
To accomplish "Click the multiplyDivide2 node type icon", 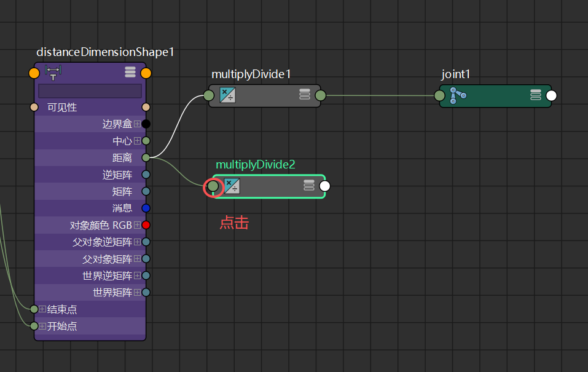I will pos(232,186).
